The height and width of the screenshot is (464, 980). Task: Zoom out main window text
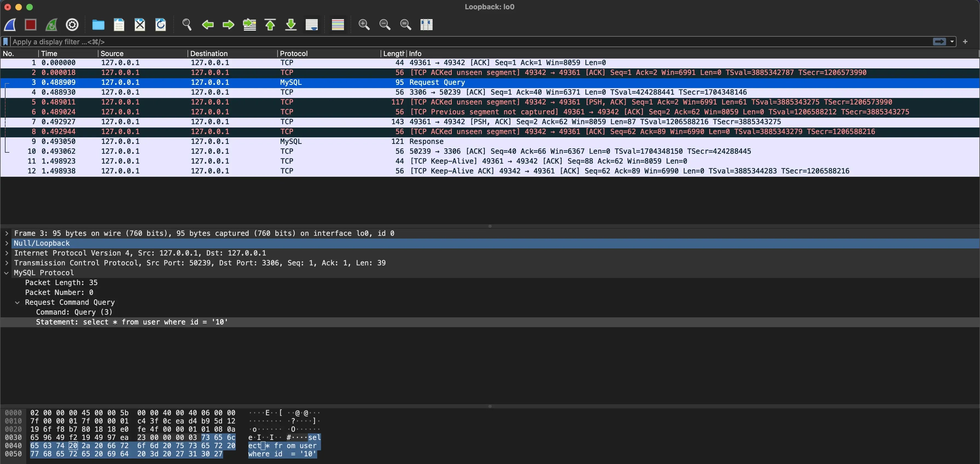click(x=385, y=25)
